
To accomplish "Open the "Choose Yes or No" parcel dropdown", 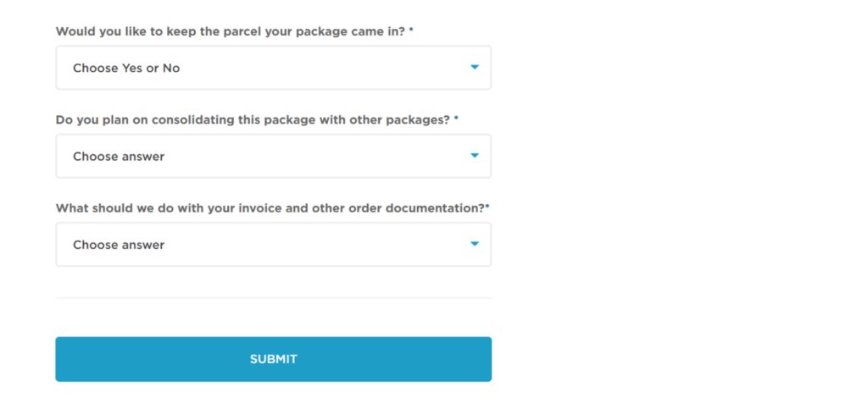I will coord(273,68).
